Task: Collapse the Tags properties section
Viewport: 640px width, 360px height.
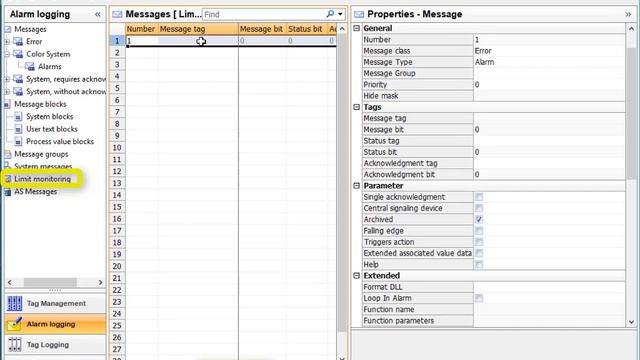Action: point(356,107)
